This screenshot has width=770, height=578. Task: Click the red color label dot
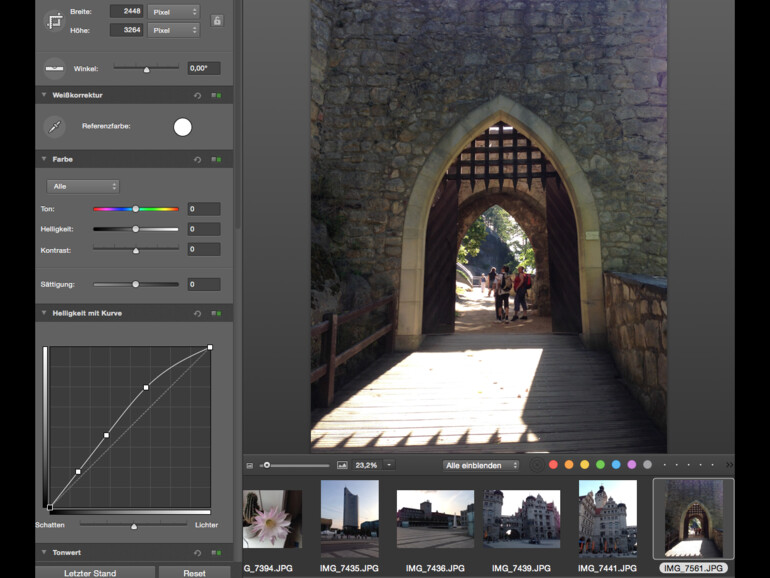pyautogui.click(x=554, y=465)
